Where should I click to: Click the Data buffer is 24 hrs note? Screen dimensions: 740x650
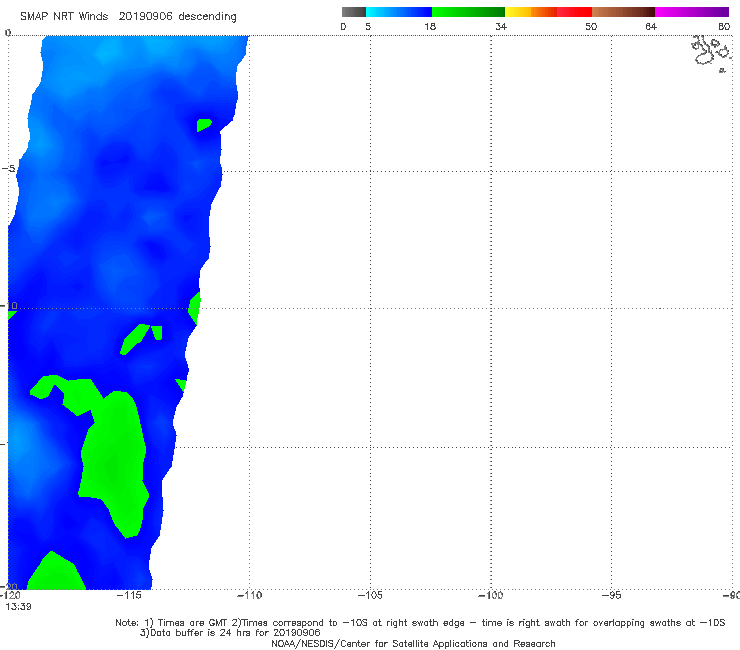(x=230, y=633)
